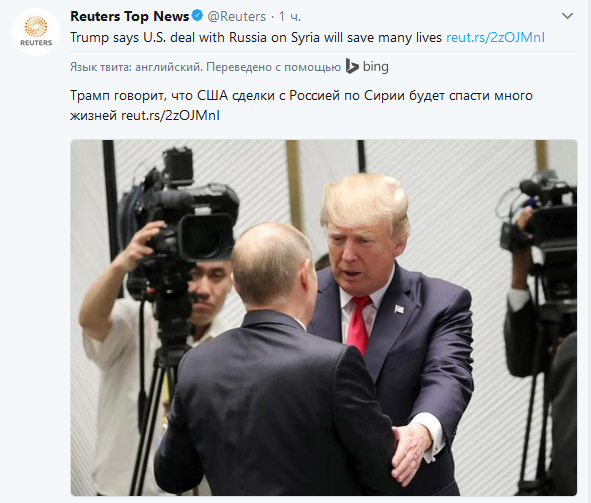
Task: Follow the blue reut.rs/2zOJMnI link
Action: point(496,38)
